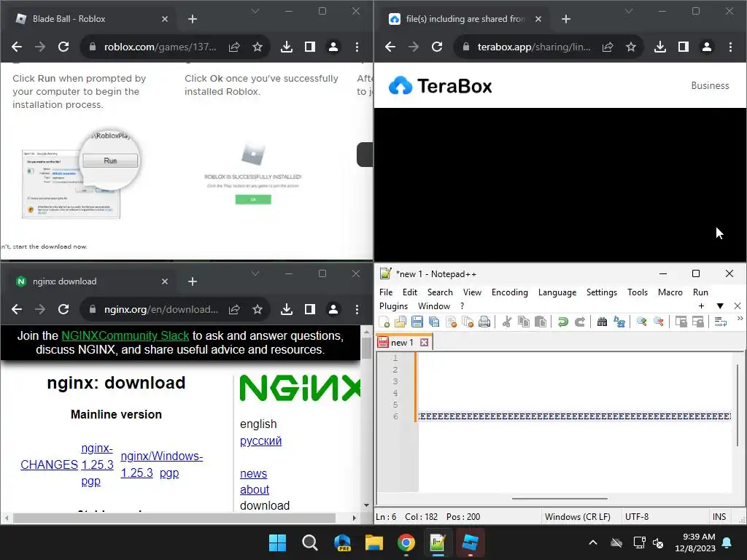Click the Windows (CR LF) status bar field
This screenshot has height=560, width=747.
coord(578,517)
